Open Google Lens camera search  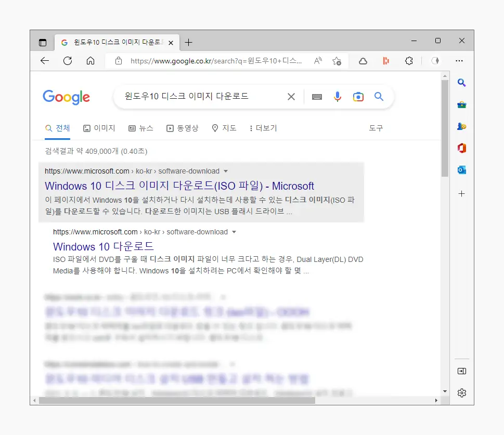358,97
